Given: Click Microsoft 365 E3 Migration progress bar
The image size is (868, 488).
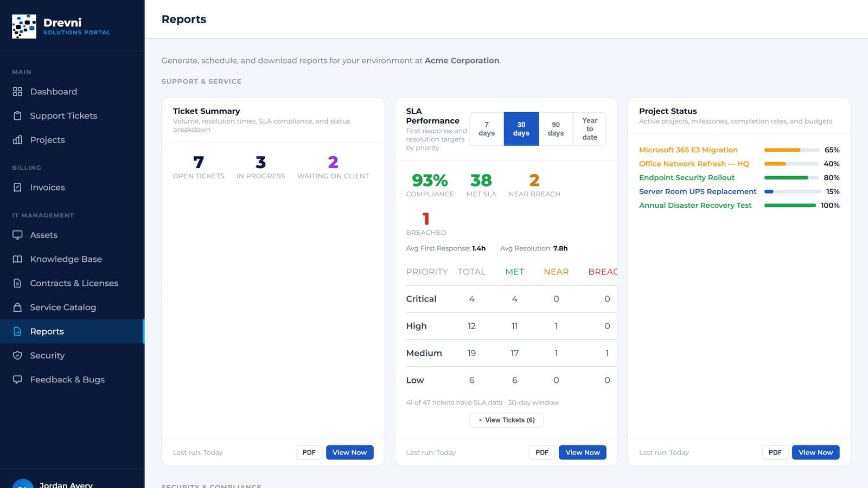Looking at the screenshot, I should (792, 150).
